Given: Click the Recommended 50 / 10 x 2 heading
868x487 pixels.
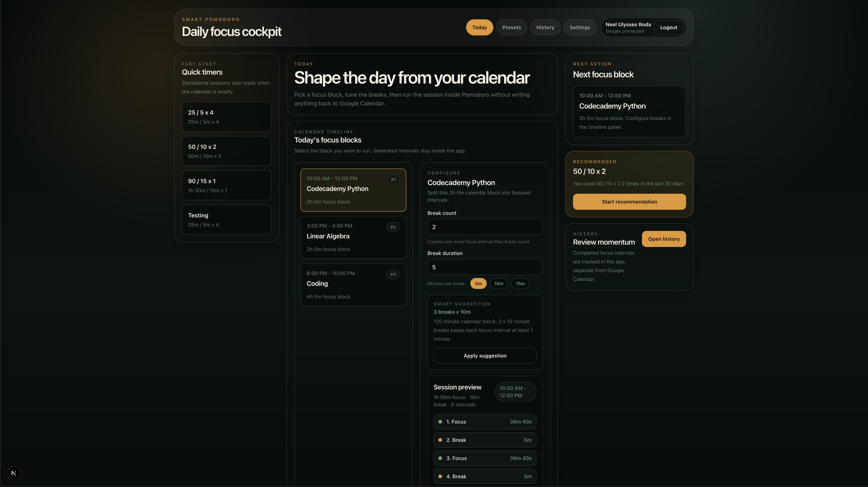Looking at the screenshot, I should coord(589,171).
